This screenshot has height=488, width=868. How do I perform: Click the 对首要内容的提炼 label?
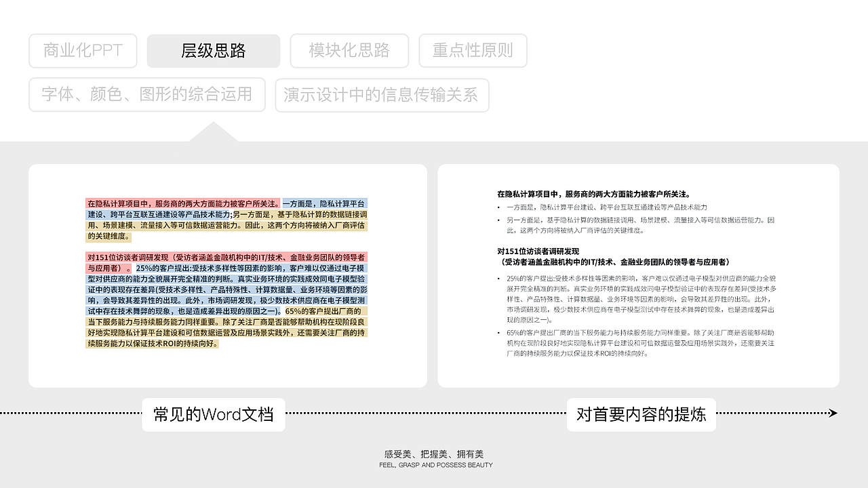tap(642, 414)
